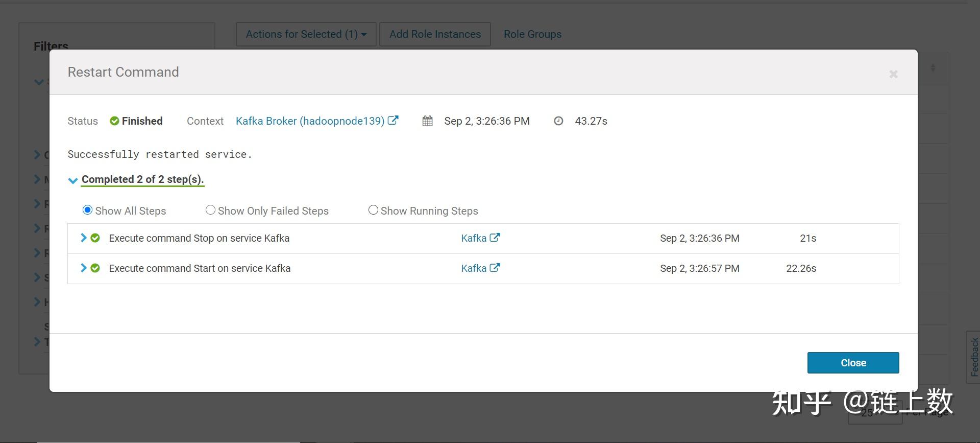The width and height of the screenshot is (980, 443).
Task: Click the Kafka Broker external link icon
Action: tap(393, 121)
